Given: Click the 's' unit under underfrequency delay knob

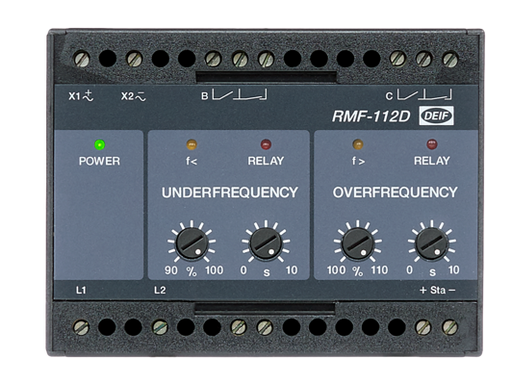Looking at the screenshot, I should 267,273.
